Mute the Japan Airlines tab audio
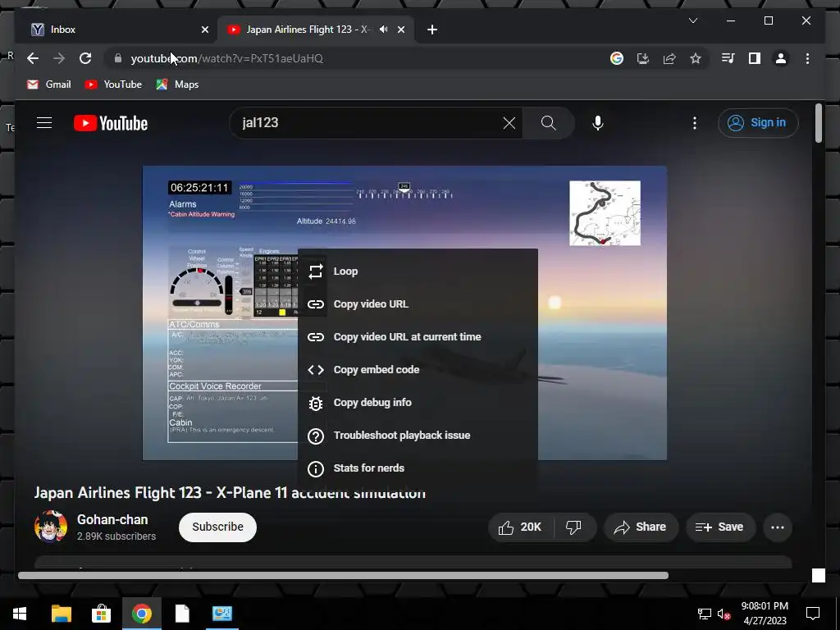 pos(384,30)
